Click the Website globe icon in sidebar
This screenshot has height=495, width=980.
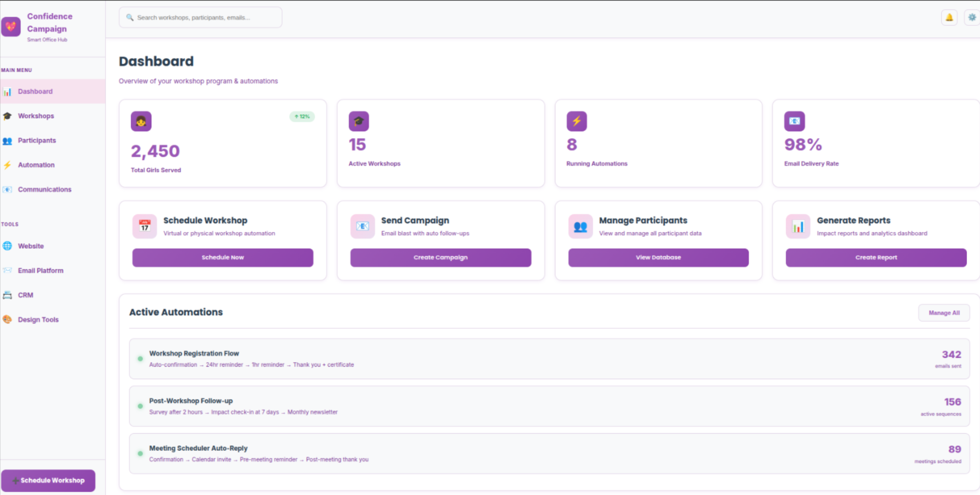pyautogui.click(x=7, y=246)
